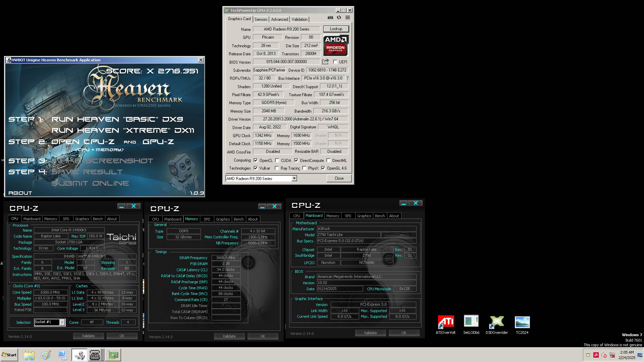
Task: Click the network tray icon
Action: point(612,355)
